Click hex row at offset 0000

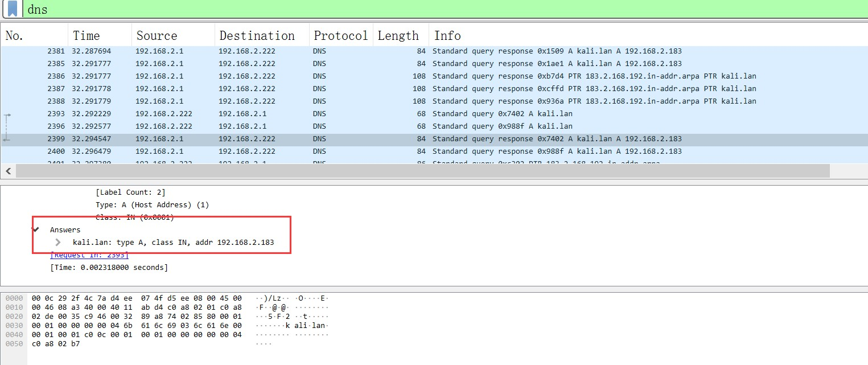click(137, 298)
